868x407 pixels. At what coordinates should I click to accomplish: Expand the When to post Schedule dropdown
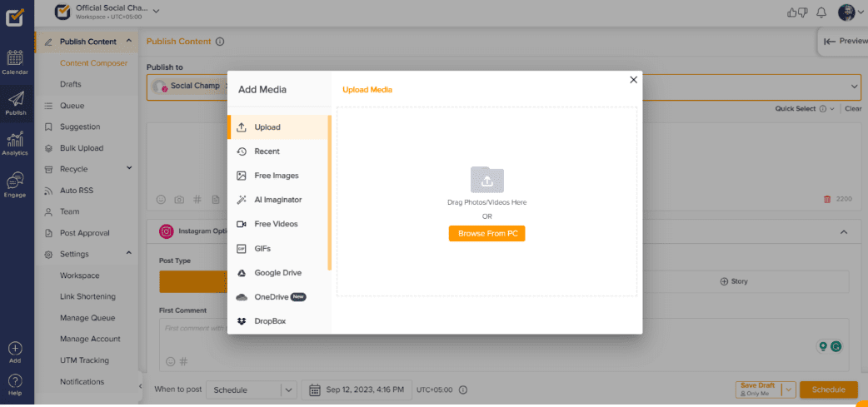pos(288,390)
